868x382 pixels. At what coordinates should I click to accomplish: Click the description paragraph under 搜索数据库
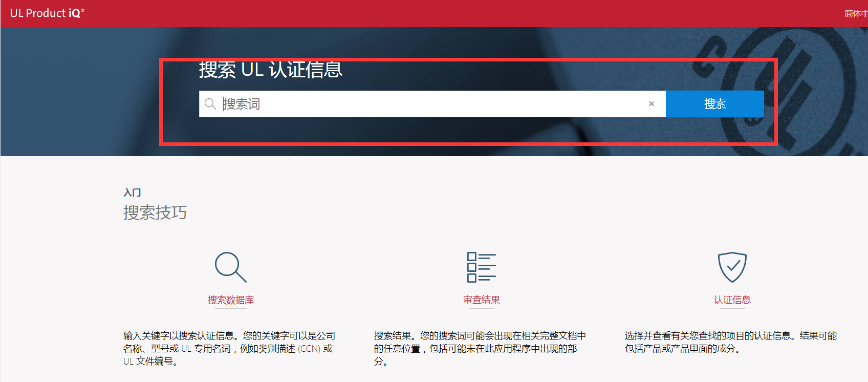pyautogui.click(x=228, y=348)
